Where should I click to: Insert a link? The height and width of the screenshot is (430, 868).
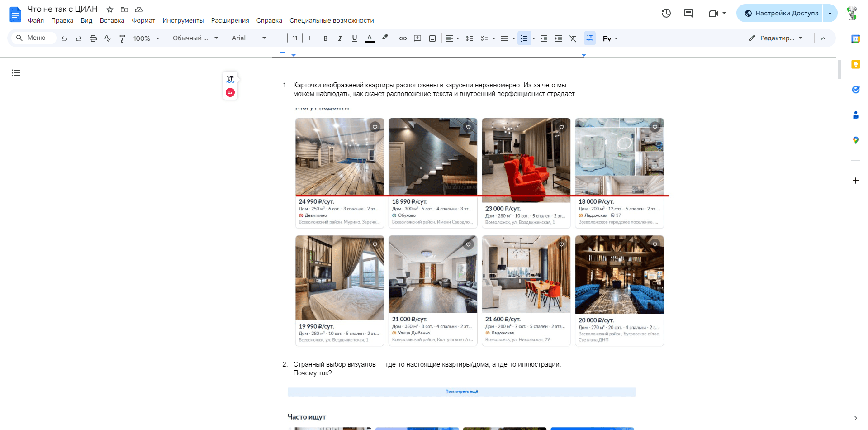click(403, 38)
